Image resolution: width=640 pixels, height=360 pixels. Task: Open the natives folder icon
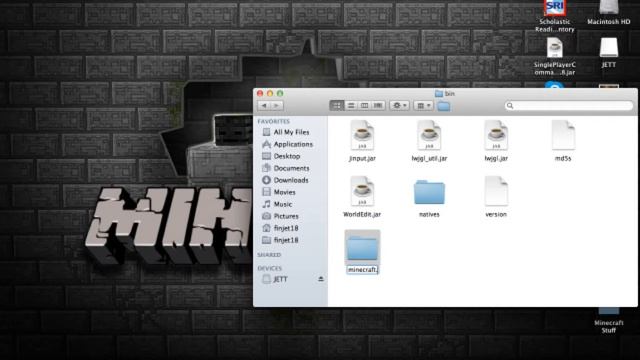tap(429, 192)
